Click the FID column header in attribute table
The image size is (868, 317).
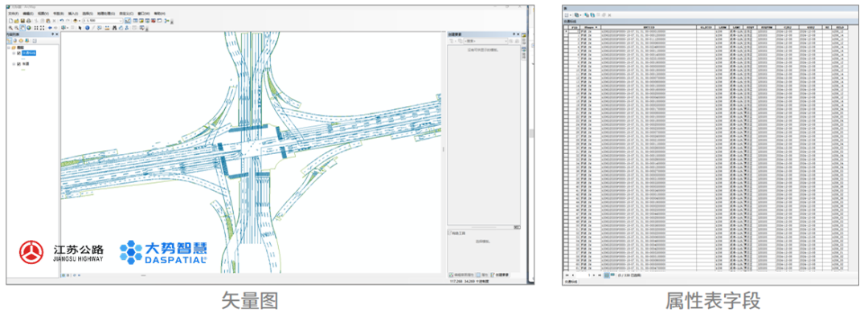tap(574, 27)
